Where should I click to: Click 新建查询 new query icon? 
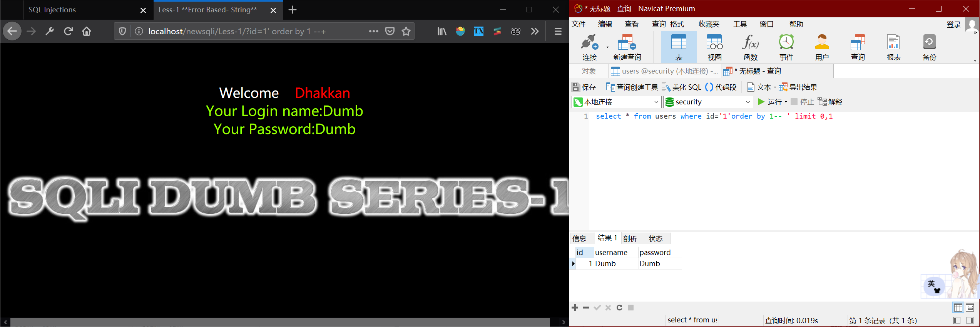coord(627,47)
